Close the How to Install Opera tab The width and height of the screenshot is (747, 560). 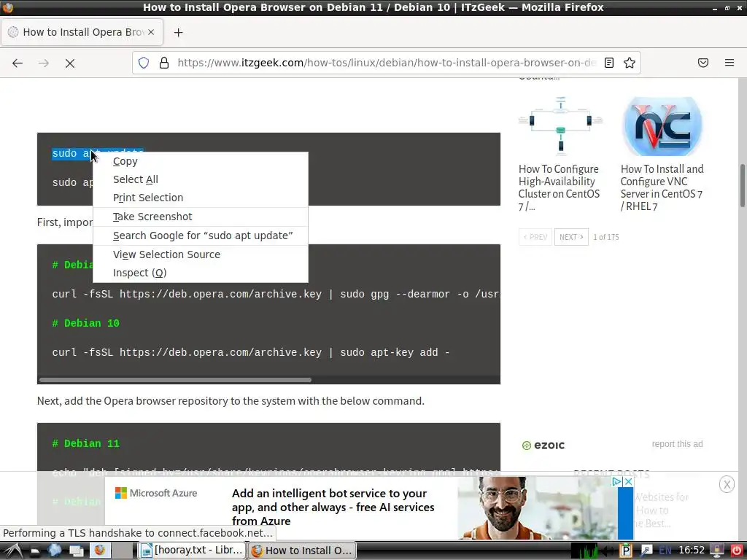click(151, 32)
